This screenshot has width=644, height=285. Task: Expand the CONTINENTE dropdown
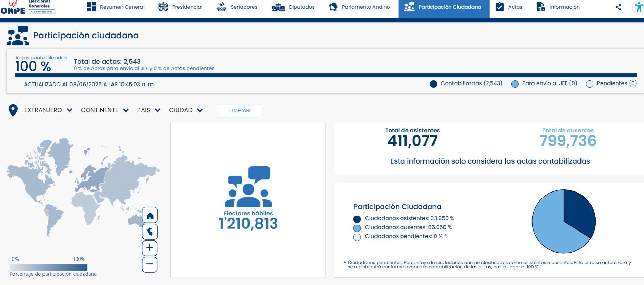click(105, 110)
